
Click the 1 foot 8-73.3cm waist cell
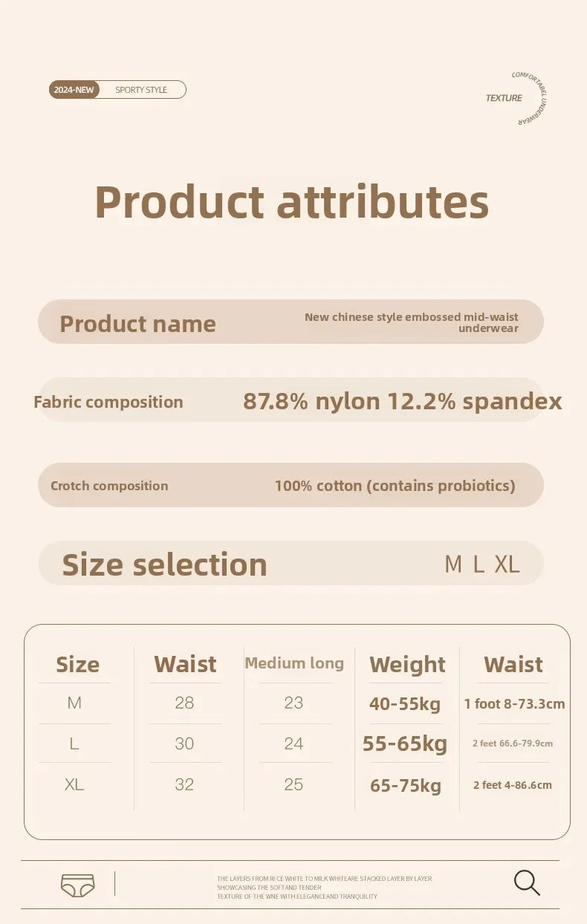pos(514,704)
